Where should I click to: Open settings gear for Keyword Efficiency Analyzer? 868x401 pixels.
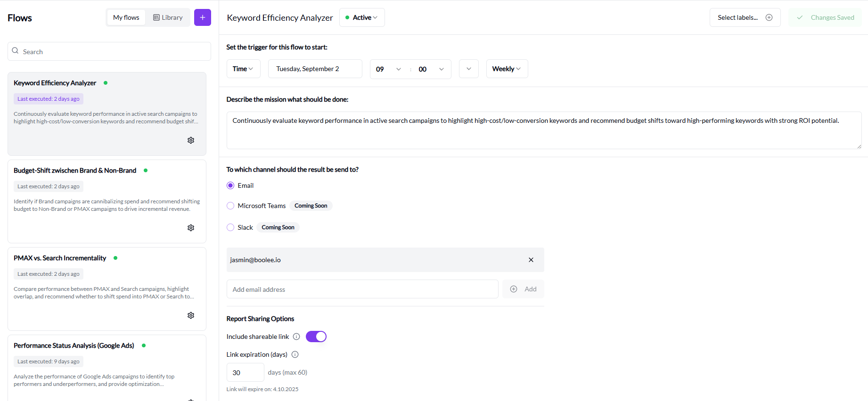click(x=191, y=140)
